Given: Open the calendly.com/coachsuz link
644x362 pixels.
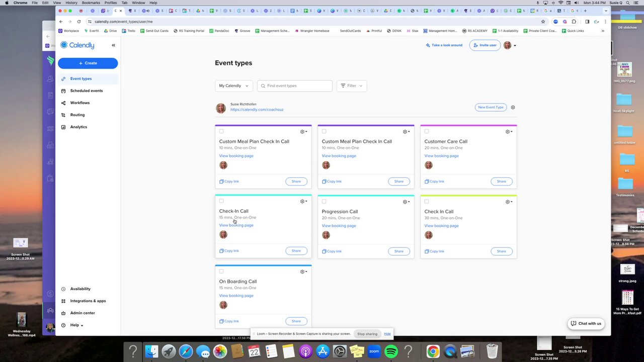Looking at the screenshot, I should pos(257,110).
